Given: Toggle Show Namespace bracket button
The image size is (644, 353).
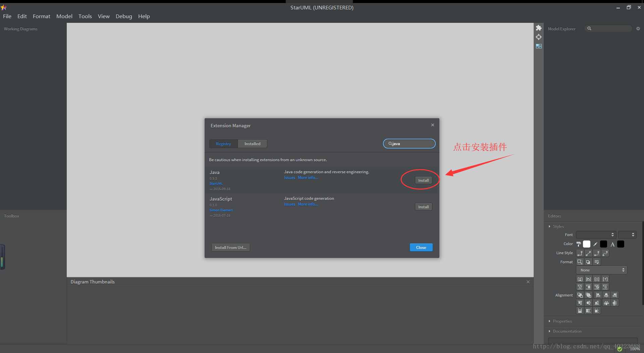Looking at the screenshot, I should [x=588, y=279].
